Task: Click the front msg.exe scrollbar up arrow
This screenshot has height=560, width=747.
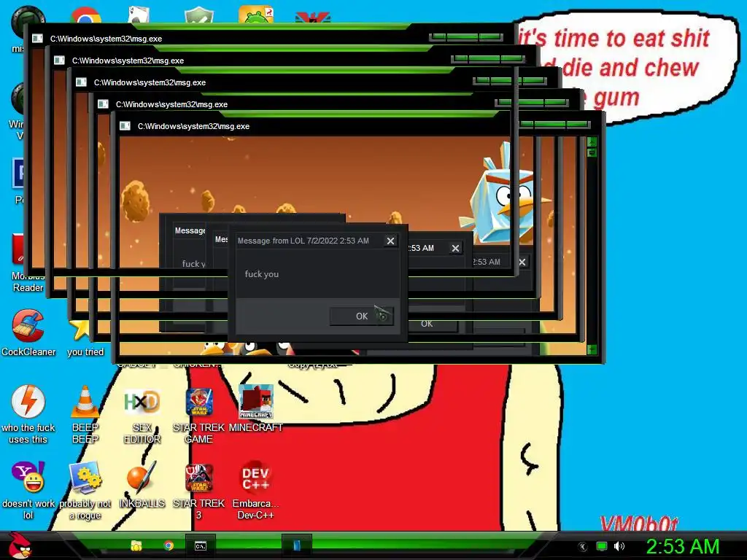Action: click(x=592, y=141)
